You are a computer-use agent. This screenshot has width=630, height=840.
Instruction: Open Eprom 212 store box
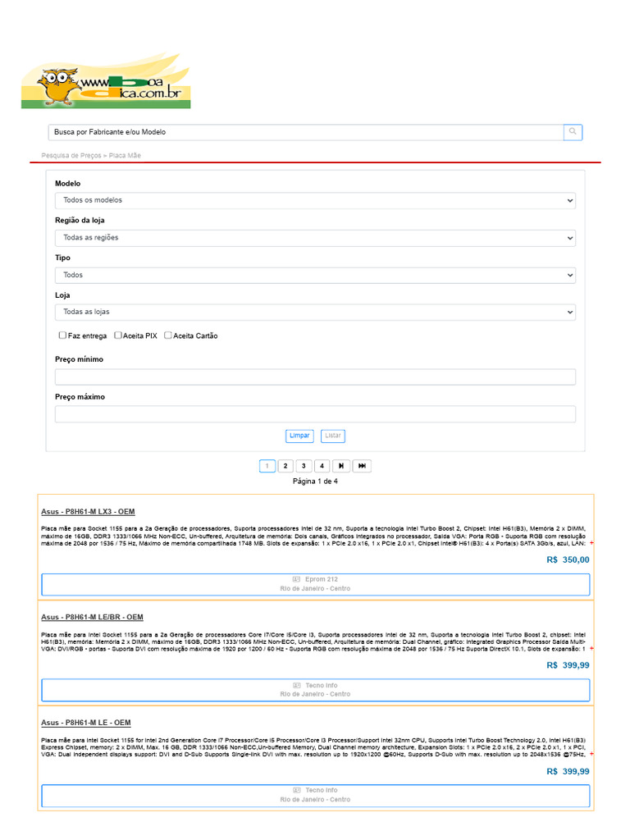[316, 584]
